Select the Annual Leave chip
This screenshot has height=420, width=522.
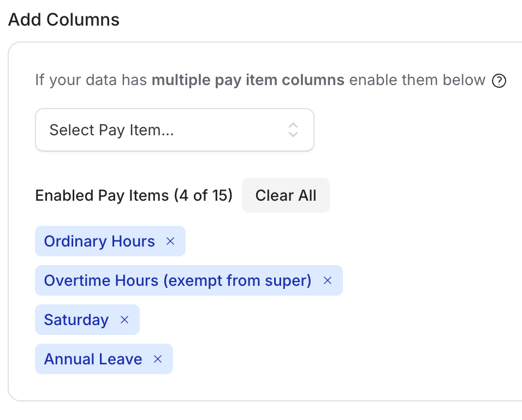[93, 359]
